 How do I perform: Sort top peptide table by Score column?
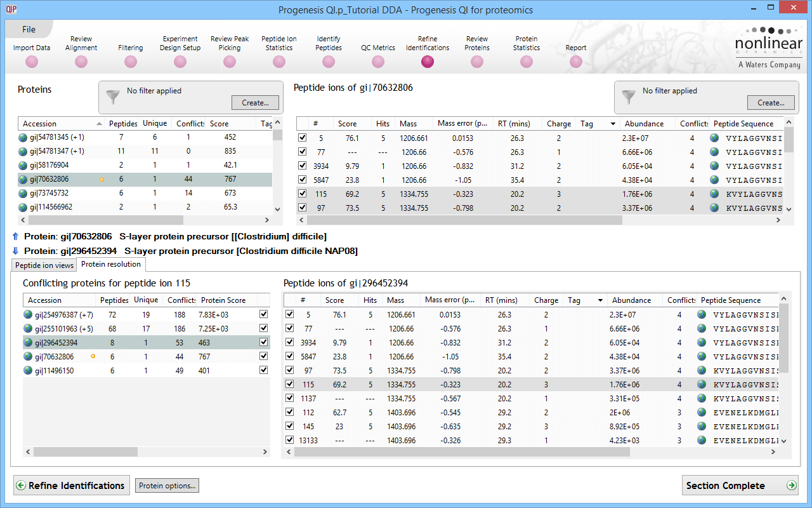353,124
